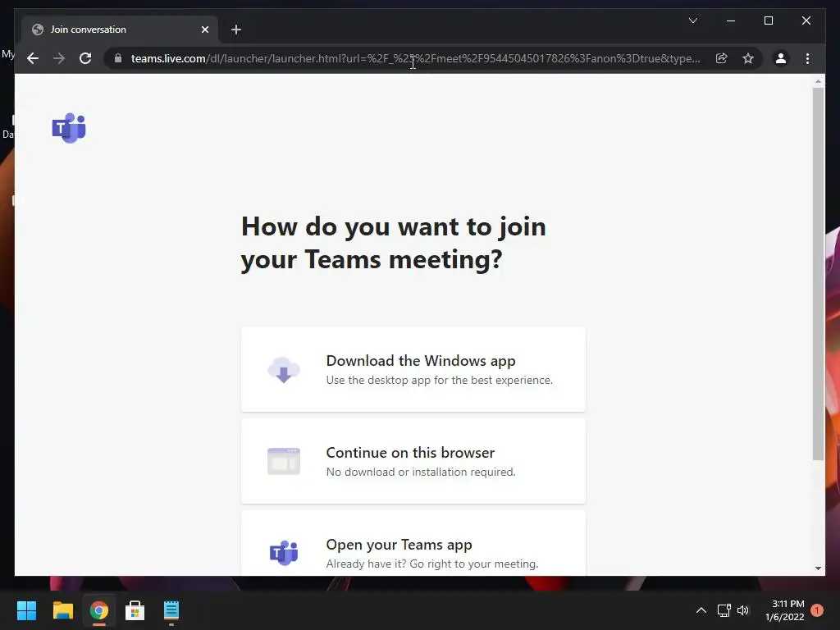
Task: Close the Chrome window
Action: click(806, 21)
